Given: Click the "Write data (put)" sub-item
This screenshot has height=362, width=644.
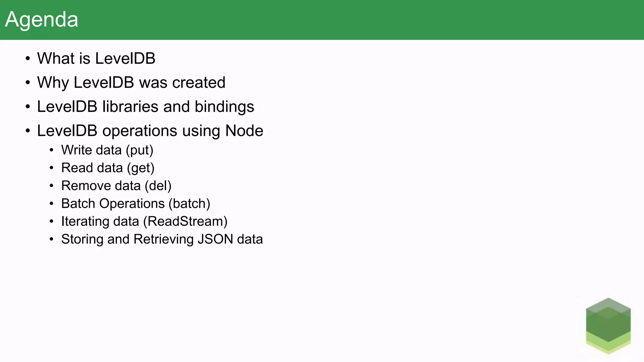Looking at the screenshot, I should 107,150.
